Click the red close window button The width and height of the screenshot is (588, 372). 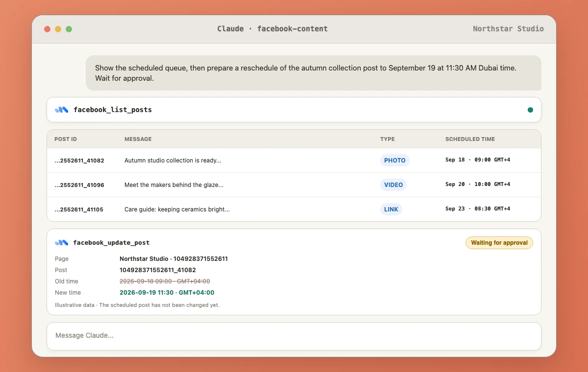pyautogui.click(x=48, y=29)
